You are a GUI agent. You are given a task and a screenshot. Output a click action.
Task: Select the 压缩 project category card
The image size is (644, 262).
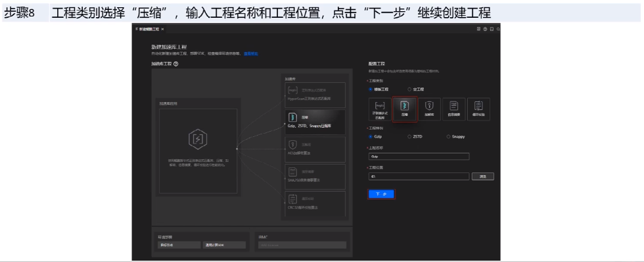point(405,109)
